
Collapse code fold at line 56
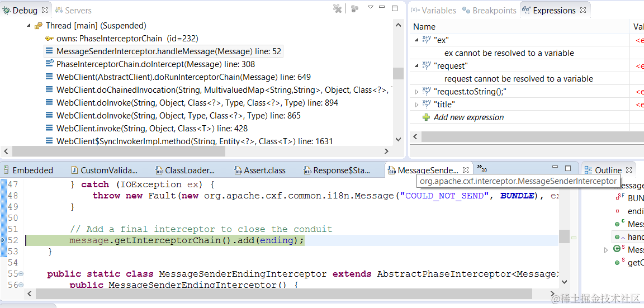(21, 285)
